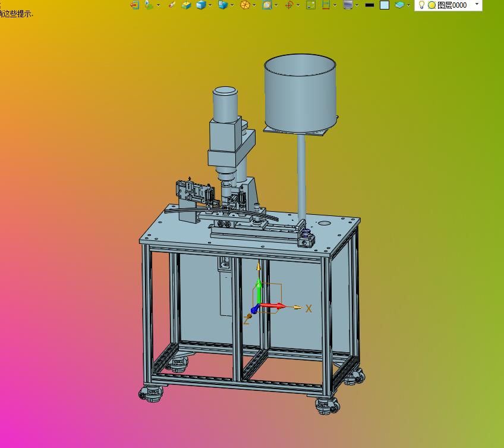
Task: Select the paintbrush tool icon
Action: (172, 5)
